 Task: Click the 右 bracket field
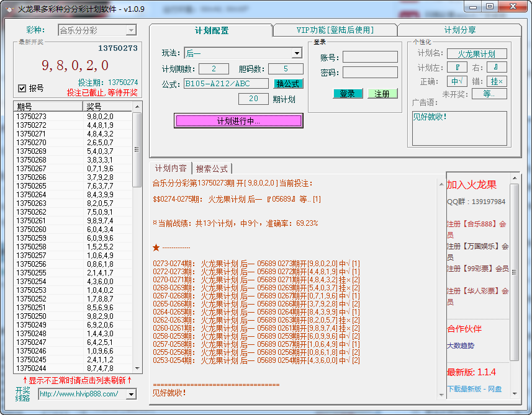497,68
